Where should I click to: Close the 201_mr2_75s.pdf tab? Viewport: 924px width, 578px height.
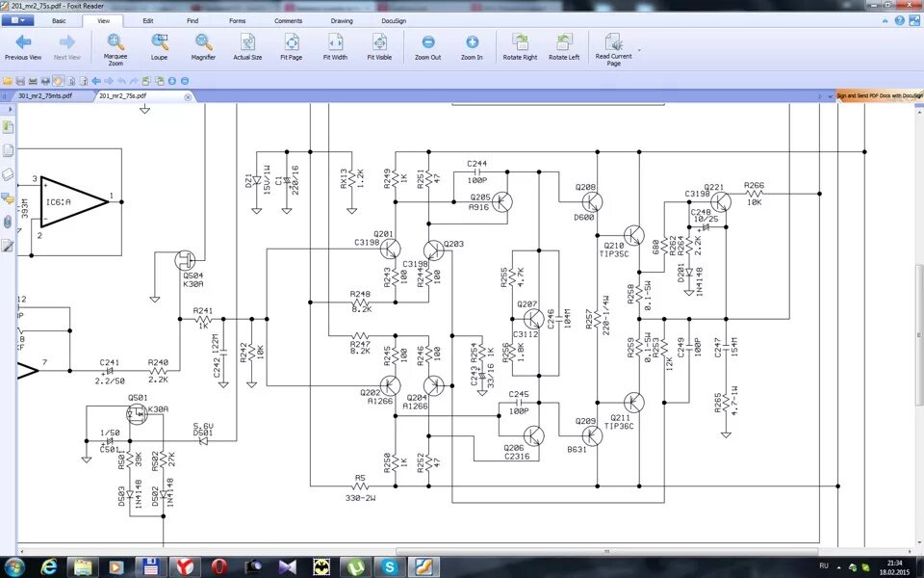tap(188, 96)
